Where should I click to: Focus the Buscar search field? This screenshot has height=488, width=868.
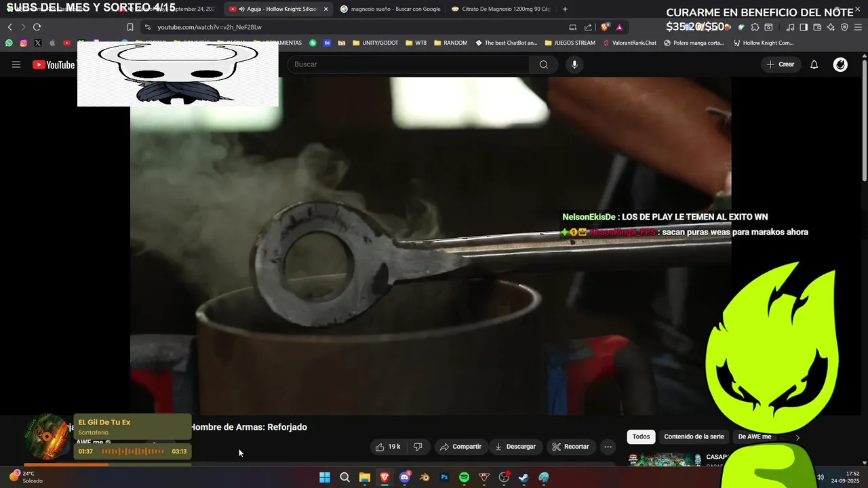408,64
